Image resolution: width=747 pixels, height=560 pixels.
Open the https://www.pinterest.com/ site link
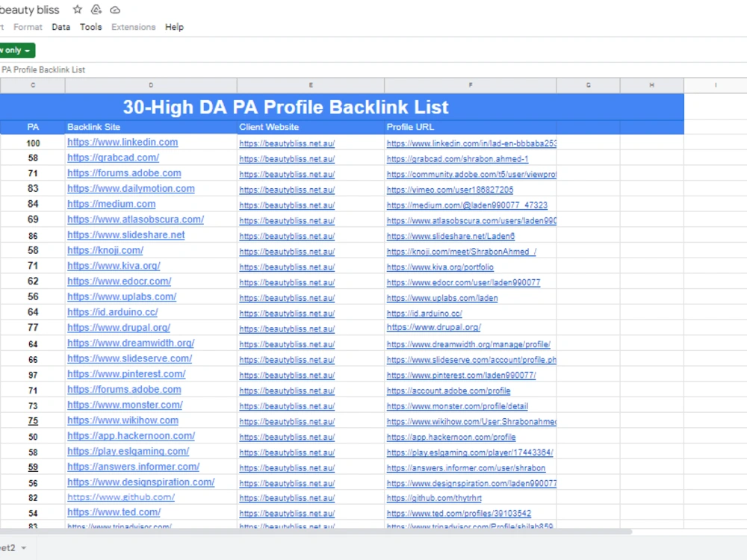(127, 374)
